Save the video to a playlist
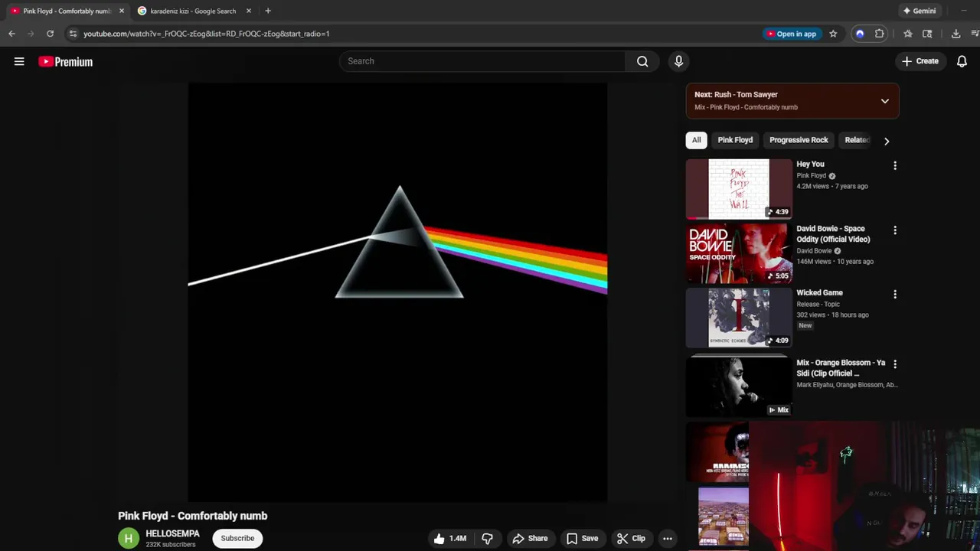The image size is (980, 551). click(582, 538)
